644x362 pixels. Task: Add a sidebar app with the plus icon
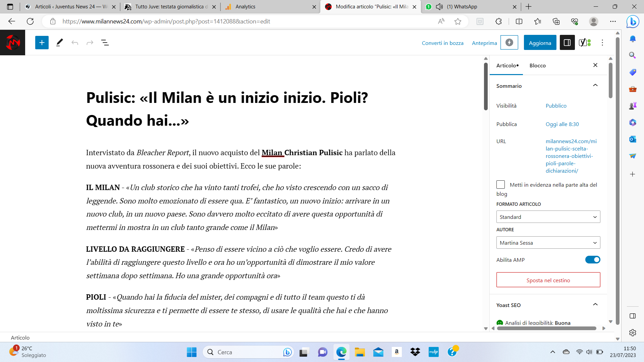[633, 174]
